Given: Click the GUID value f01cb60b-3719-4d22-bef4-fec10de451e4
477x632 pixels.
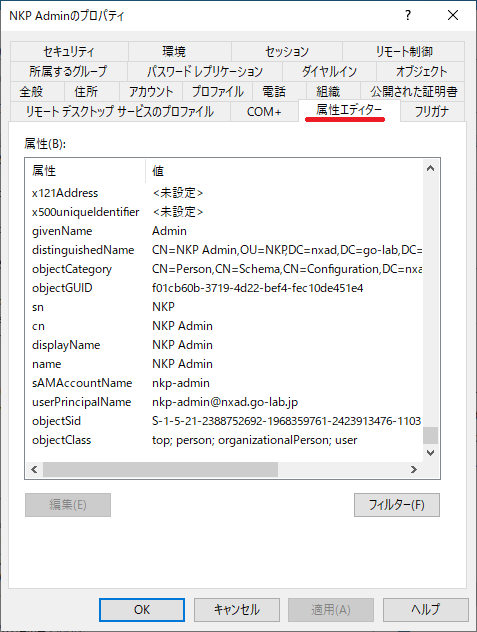Looking at the screenshot, I should pyautogui.click(x=257, y=288).
